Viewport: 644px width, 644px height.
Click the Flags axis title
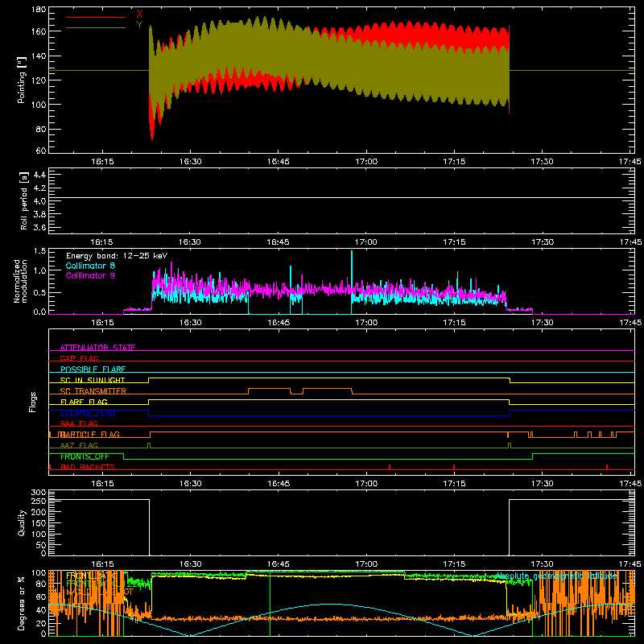(x=32, y=402)
